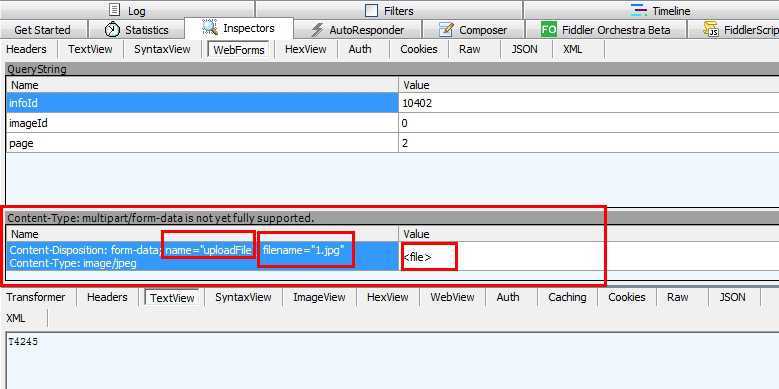Click the Timeline bars icon
Image resolution: width=779 pixels, height=389 pixels.
tap(638, 10)
